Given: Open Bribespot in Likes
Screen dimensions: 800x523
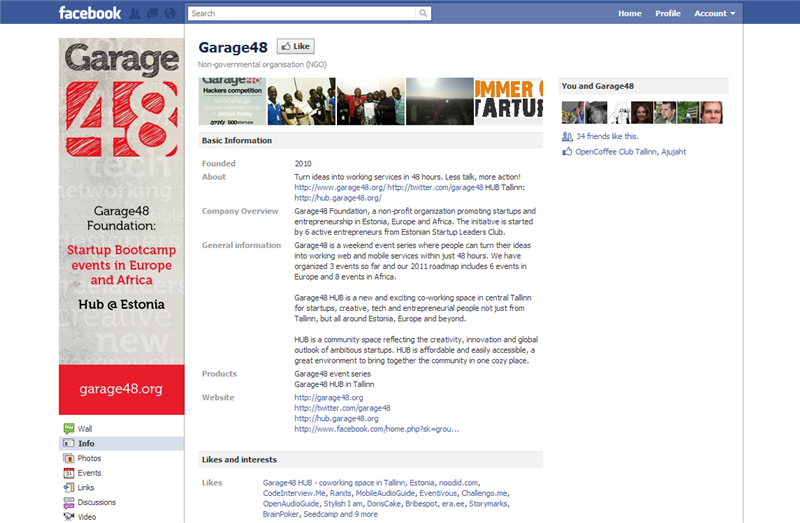Looking at the screenshot, I should [421, 504].
